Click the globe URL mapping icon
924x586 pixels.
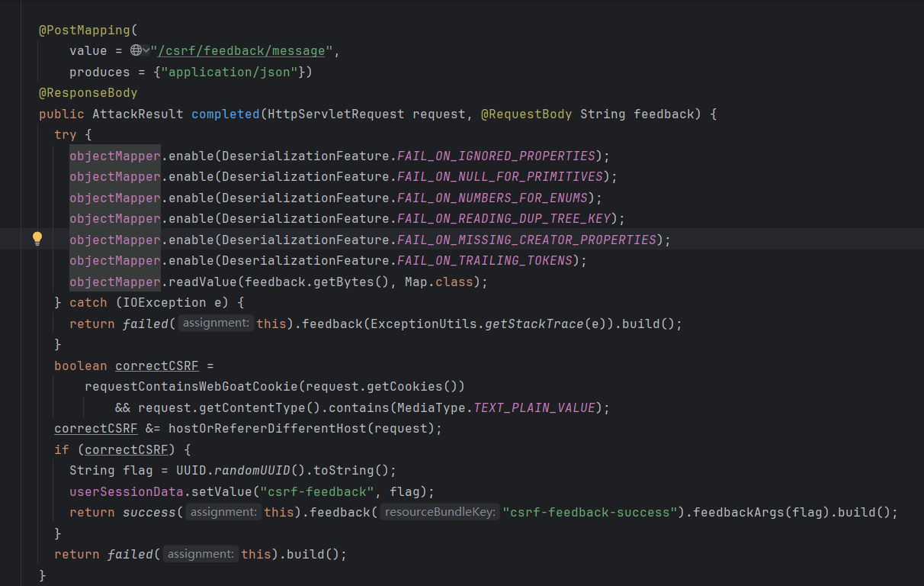point(136,51)
